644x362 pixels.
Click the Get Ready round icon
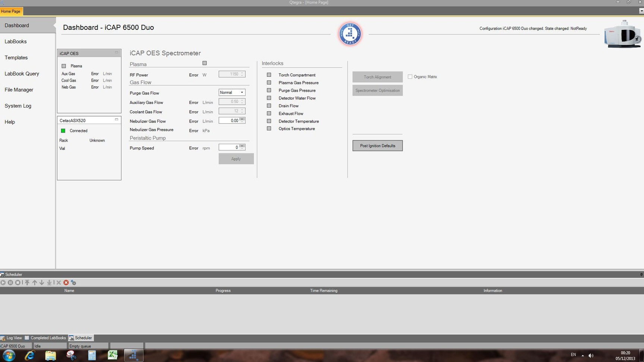click(x=350, y=34)
